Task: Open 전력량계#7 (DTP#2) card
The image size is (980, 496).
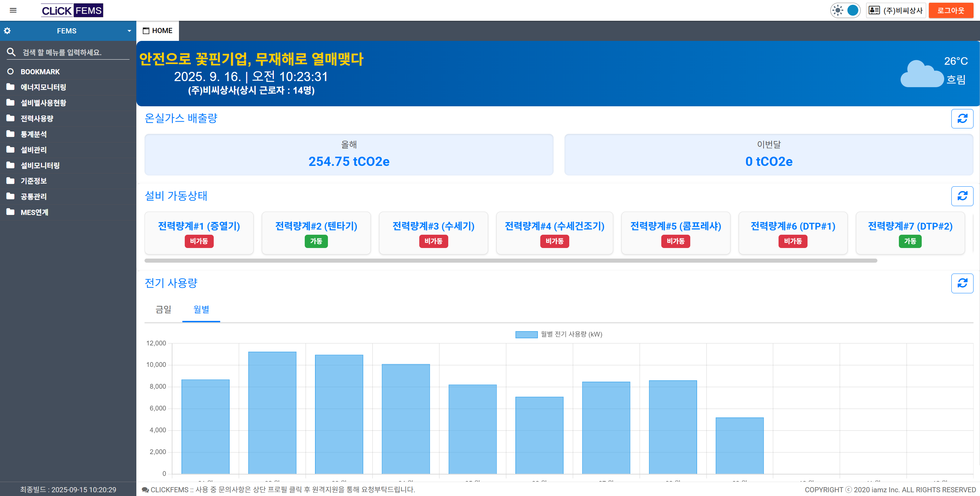Action: pos(910,233)
